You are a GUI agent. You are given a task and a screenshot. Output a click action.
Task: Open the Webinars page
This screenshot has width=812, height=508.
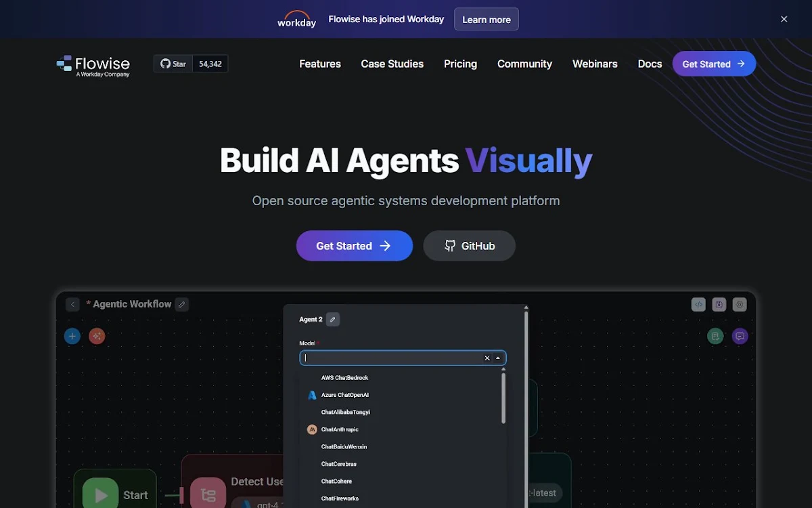point(595,64)
